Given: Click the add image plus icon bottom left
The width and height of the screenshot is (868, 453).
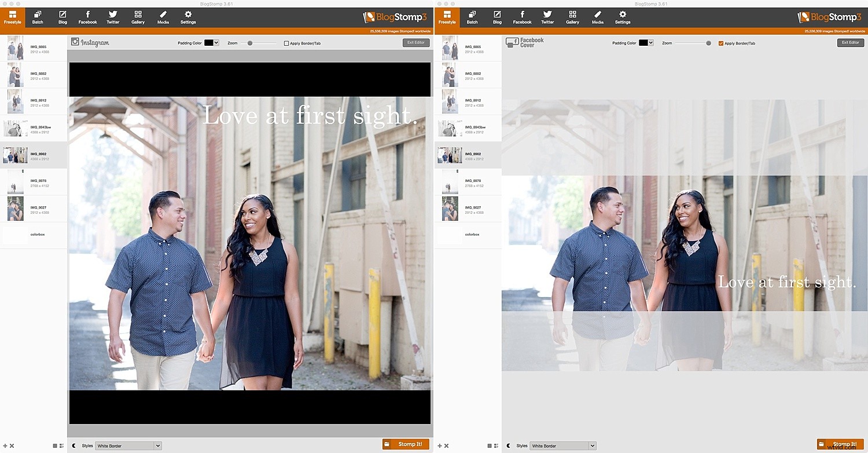Looking at the screenshot, I should point(5,445).
